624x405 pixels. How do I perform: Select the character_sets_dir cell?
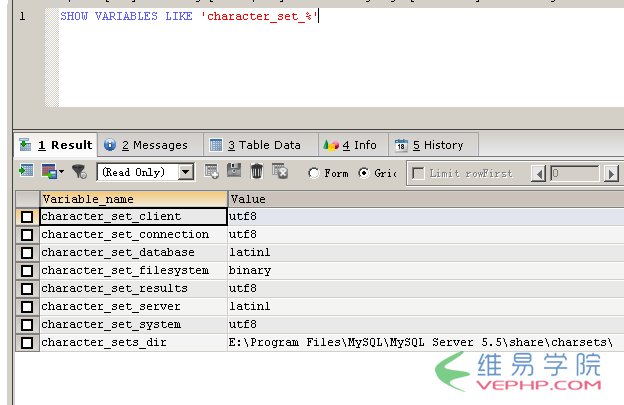133,342
